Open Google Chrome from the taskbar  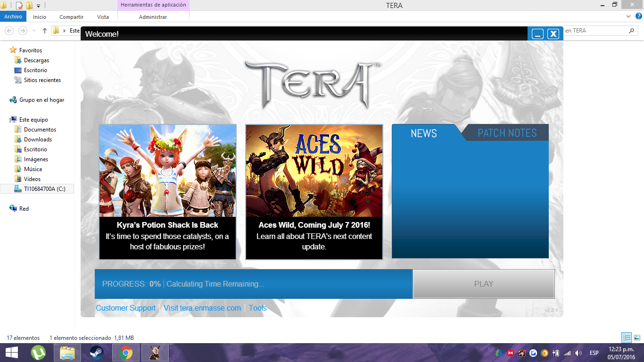[125, 353]
